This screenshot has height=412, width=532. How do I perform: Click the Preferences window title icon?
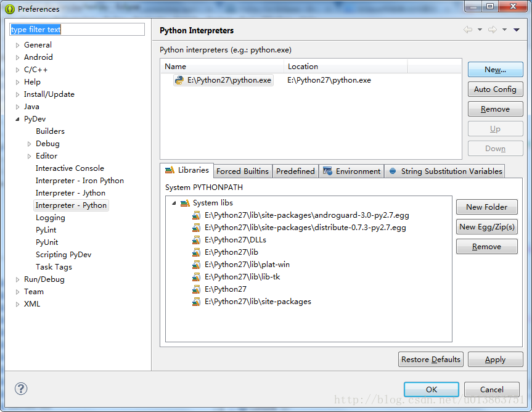click(10, 9)
